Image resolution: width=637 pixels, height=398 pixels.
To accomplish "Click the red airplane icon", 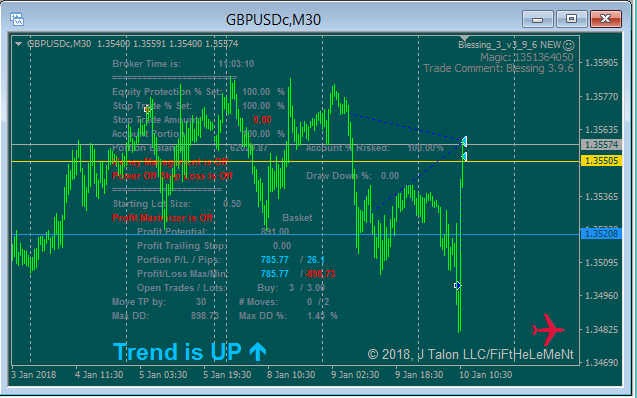I will [548, 329].
